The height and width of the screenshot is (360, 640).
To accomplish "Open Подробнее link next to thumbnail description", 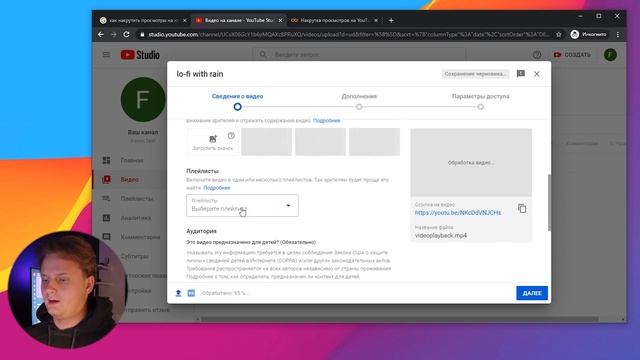I will pos(326,120).
